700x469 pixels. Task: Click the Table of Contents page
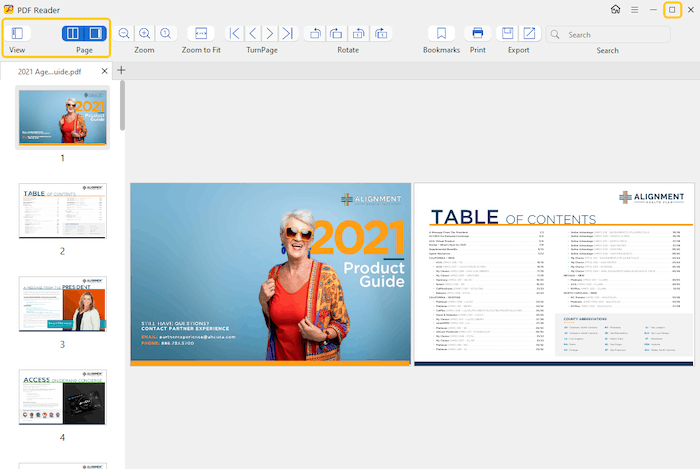[554, 274]
